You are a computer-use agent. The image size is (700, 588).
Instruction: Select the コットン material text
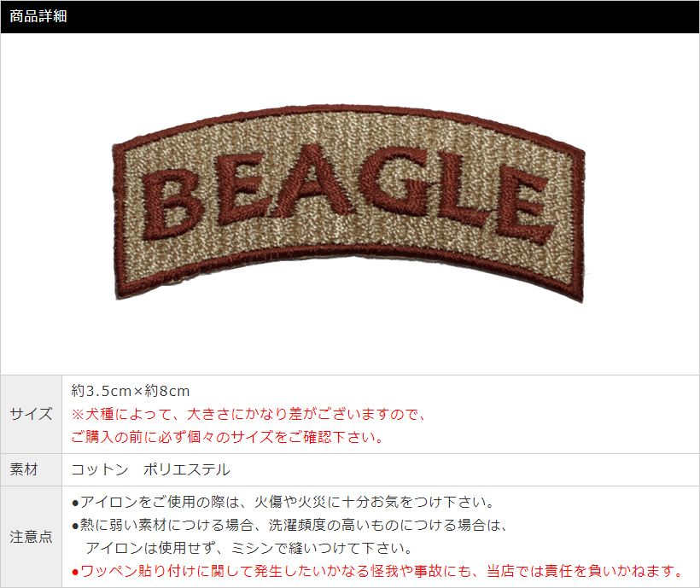100,469
